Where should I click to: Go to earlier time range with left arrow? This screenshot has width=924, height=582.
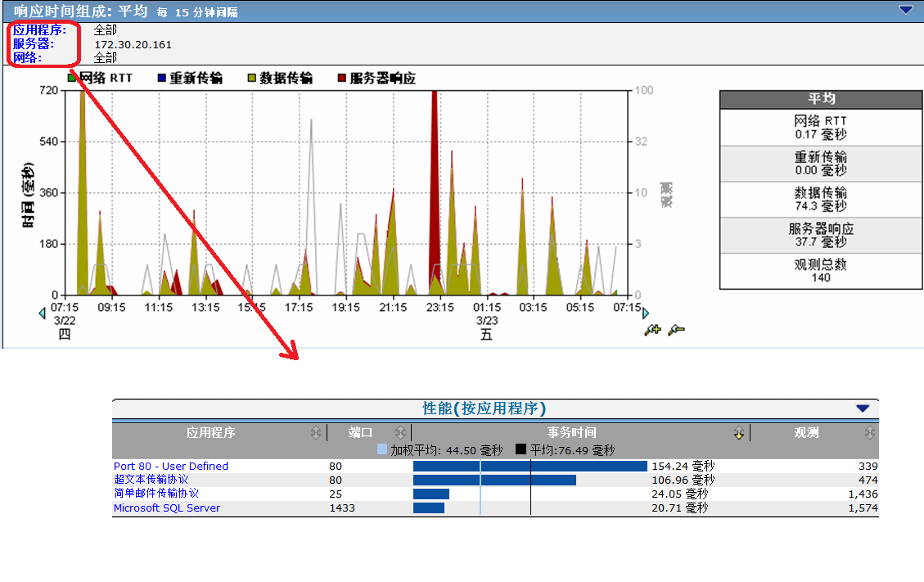42,314
